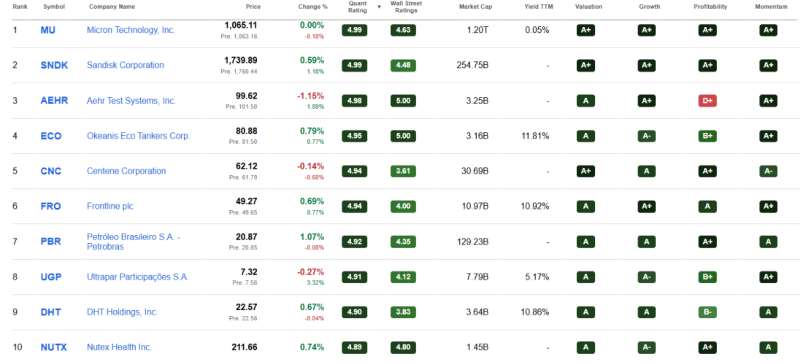
Task: Sort by the Market Cap column header
Action: [476, 7]
